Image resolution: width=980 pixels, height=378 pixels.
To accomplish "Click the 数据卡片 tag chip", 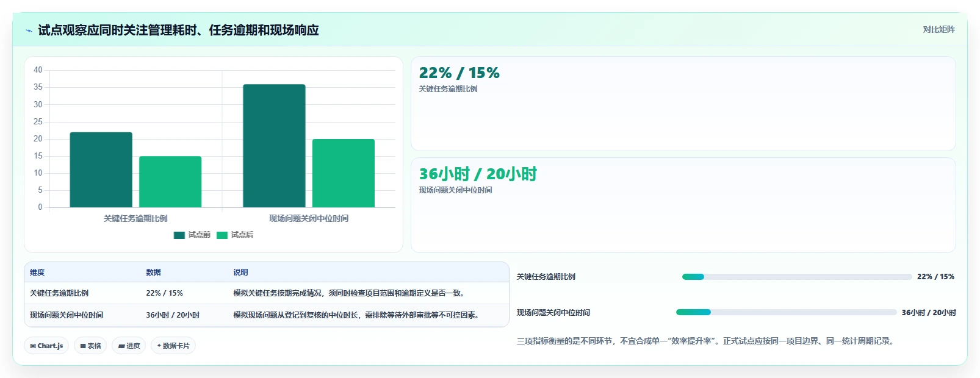I will (x=173, y=346).
